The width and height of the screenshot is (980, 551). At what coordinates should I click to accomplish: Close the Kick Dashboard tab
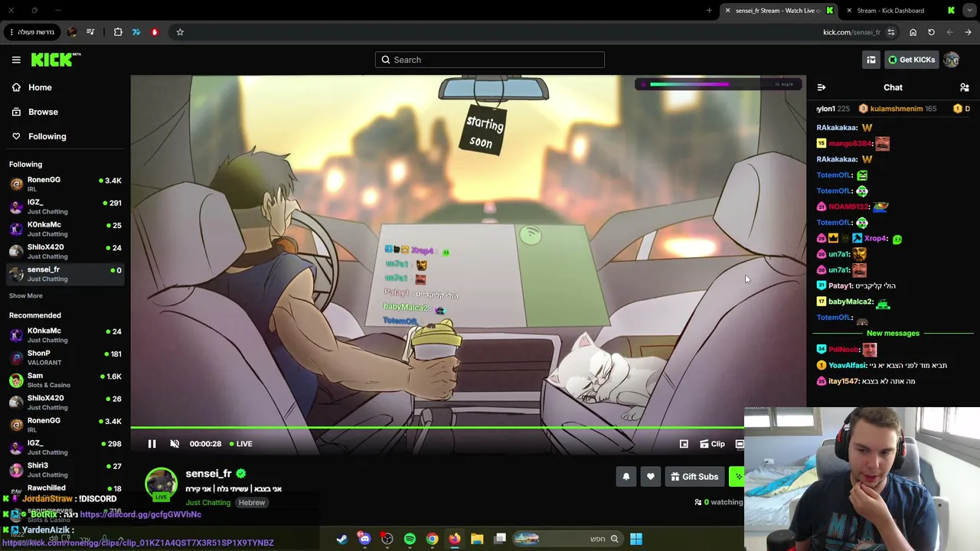click(850, 11)
